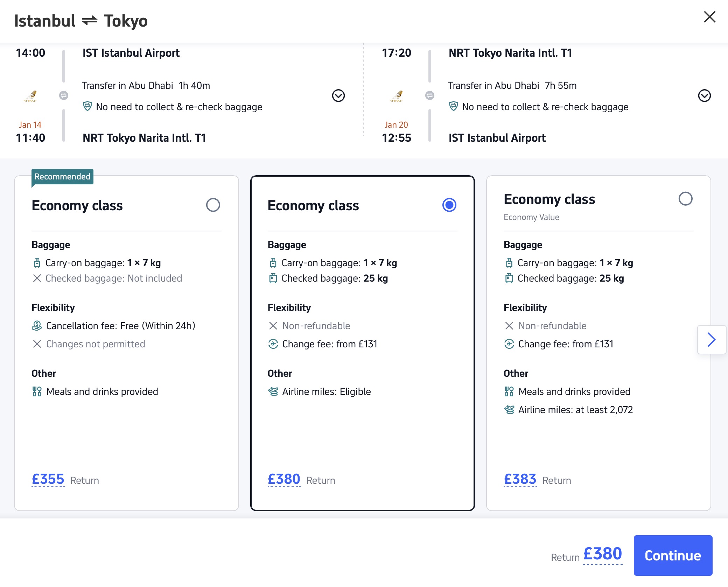Select the £380 Economy class radio button

[449, 205]
